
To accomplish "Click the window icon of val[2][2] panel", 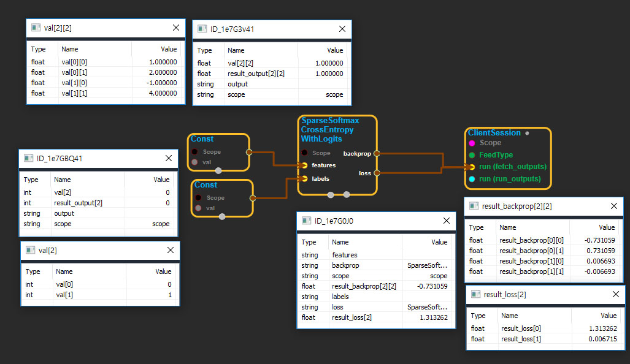I will [x=36, y=28].
